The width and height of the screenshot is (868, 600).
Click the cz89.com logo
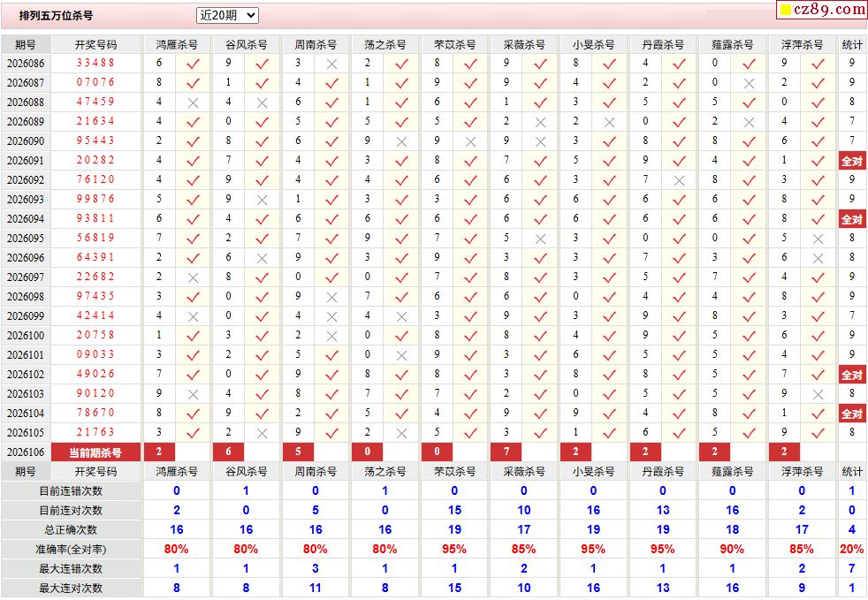822,10
